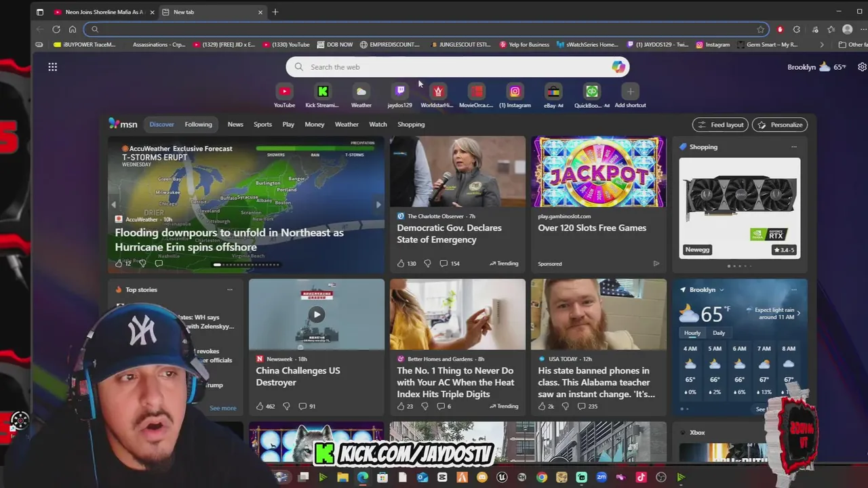The image size is (868, 488).
Task: Like the Democratic Gov. story
Action: pyautogui.click(x=401, y=263)
